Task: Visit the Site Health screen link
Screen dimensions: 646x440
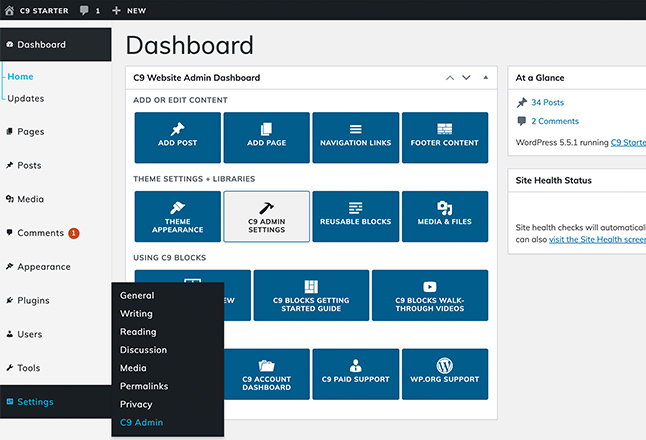Action: [597, 239]
